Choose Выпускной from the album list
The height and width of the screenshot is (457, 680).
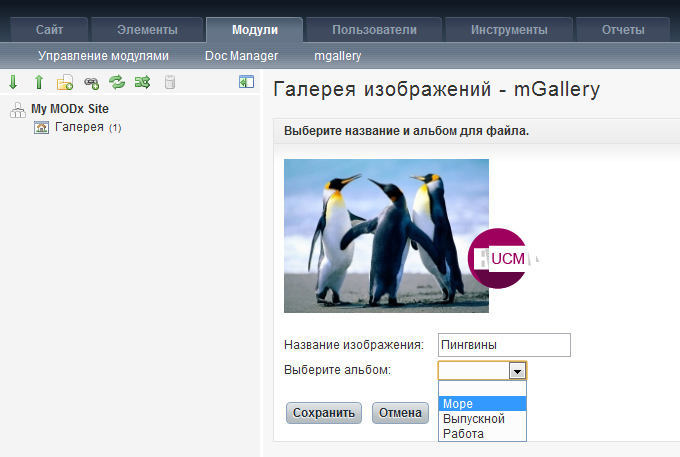pos(483,419)
